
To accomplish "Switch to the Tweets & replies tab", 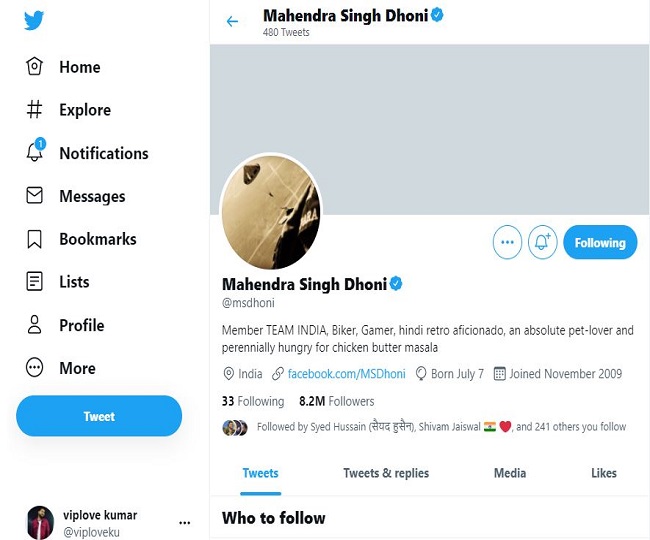I will (385, 473).
